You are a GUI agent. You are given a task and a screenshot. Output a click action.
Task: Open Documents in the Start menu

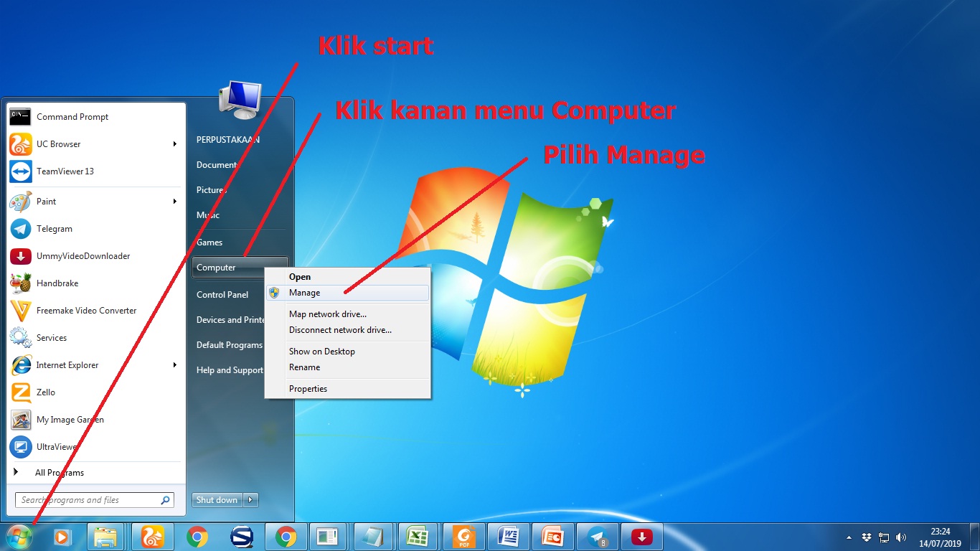(x=217, y=165)
